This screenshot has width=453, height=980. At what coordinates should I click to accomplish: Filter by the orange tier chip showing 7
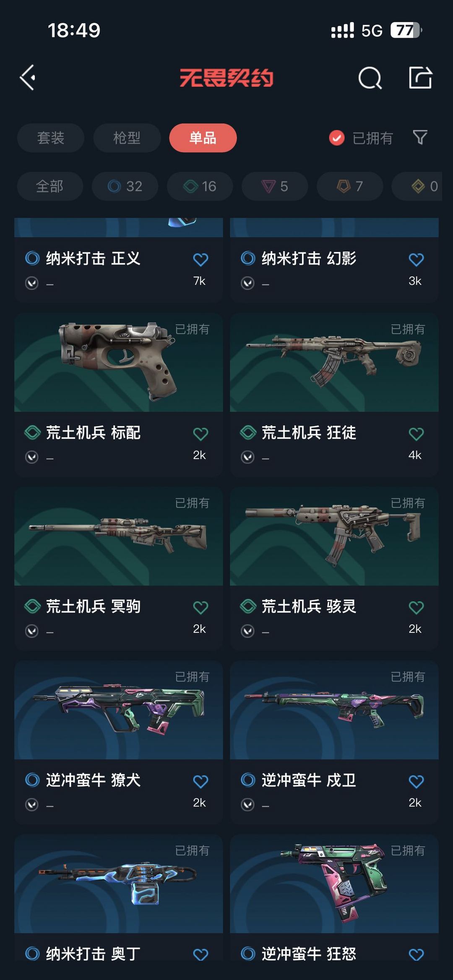[x=350, y=186]
